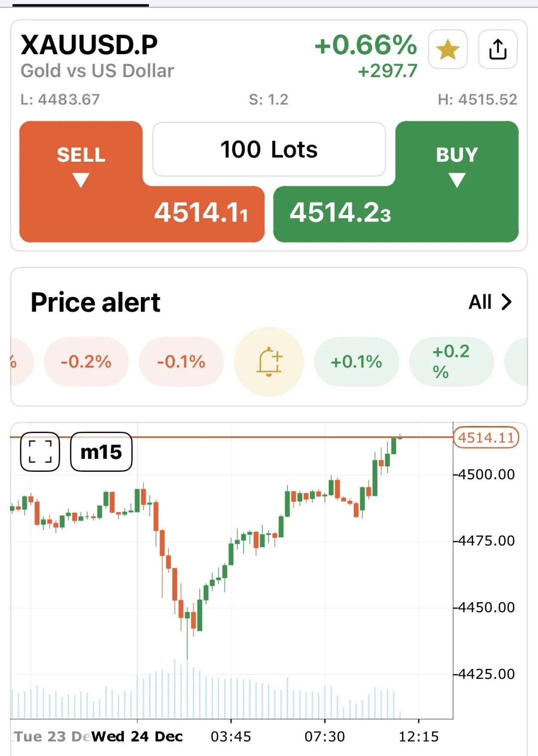The image size is (538, 756).
Task: Tap the XAUUSD.P symbol title
Action: pos(89,45)
